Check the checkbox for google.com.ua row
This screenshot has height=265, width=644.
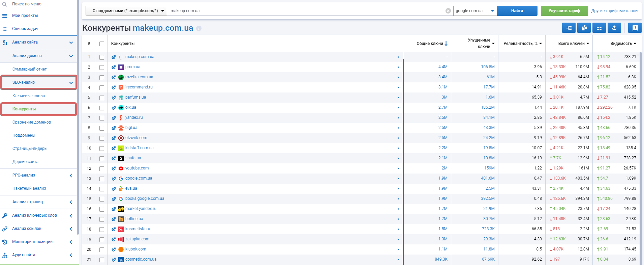click(x=102, y=179)
